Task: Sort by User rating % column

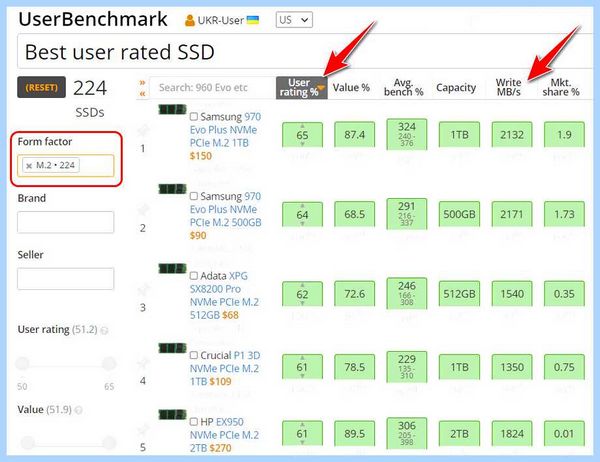Action: [302, 88]
